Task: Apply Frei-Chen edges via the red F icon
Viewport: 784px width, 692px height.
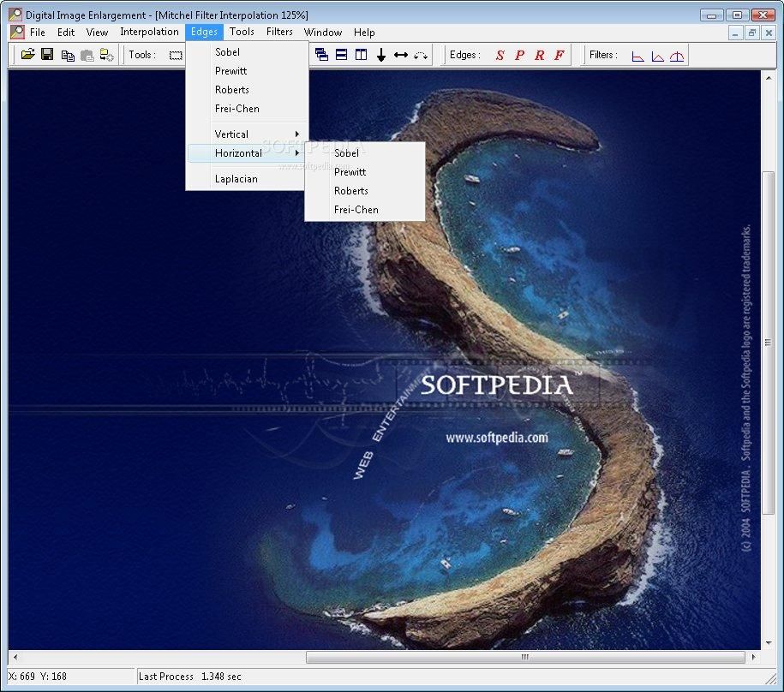Action: [558, 55]
